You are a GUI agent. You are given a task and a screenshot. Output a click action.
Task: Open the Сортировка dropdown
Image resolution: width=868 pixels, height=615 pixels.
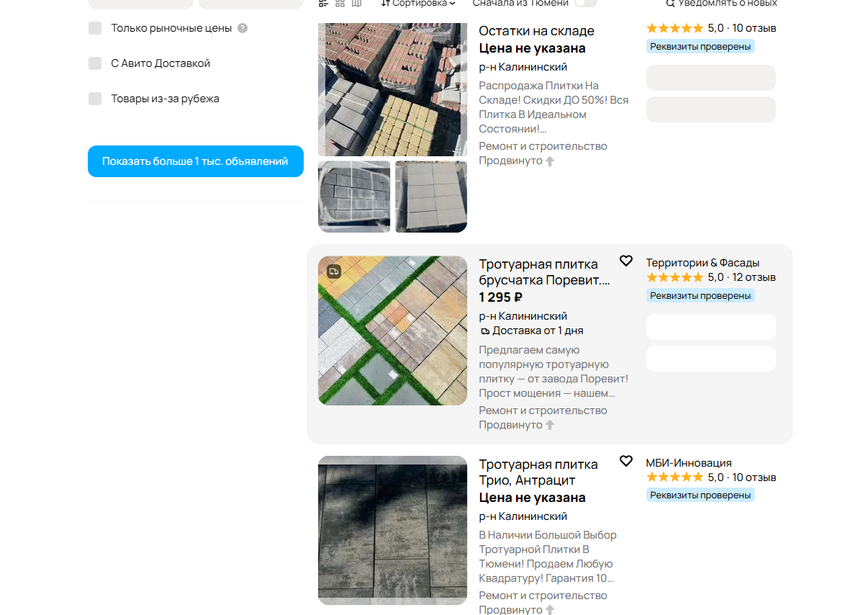point(418,3)
